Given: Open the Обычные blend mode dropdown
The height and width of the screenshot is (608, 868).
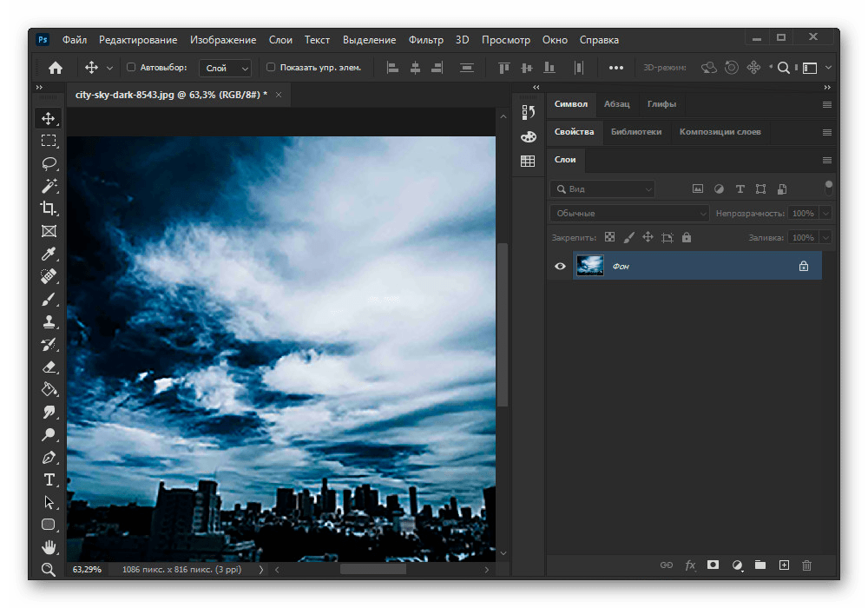Looking at the screenshot, I should [629, 213].
